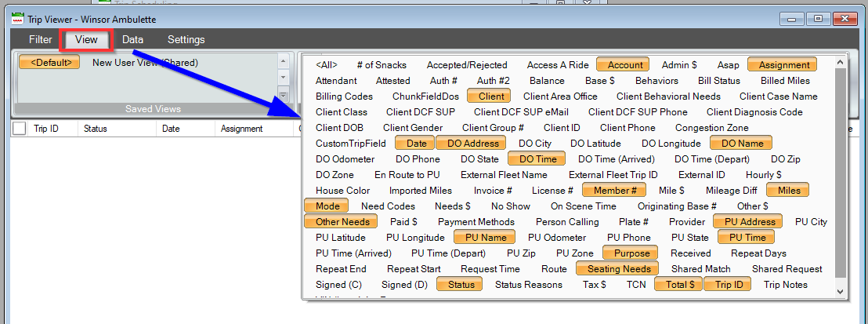Toggle the Member # field
The image size is (868, 324).
point(616,191)
